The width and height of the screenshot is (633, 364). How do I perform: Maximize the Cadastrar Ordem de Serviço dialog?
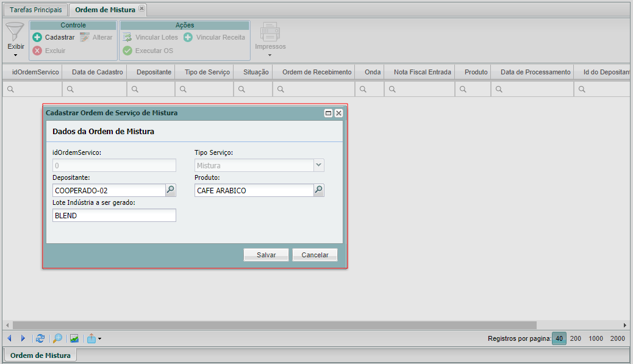point(328,113)
